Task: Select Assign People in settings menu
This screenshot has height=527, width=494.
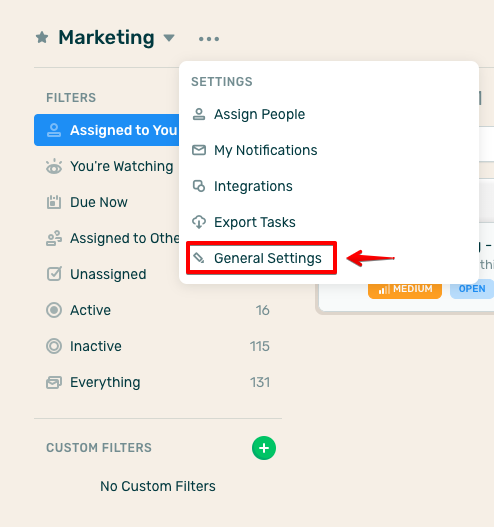Action: [249, 114]
